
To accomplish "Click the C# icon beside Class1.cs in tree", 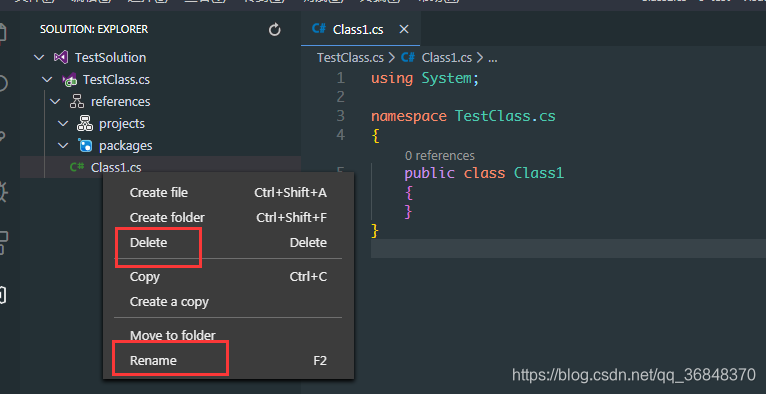I will coord(77,167).
